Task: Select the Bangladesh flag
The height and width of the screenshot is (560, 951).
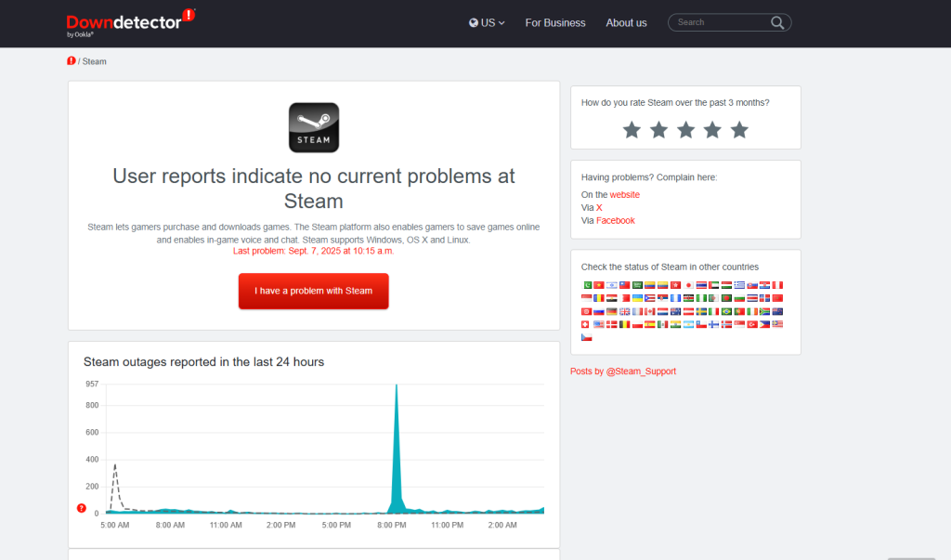Action: [726, 298]
